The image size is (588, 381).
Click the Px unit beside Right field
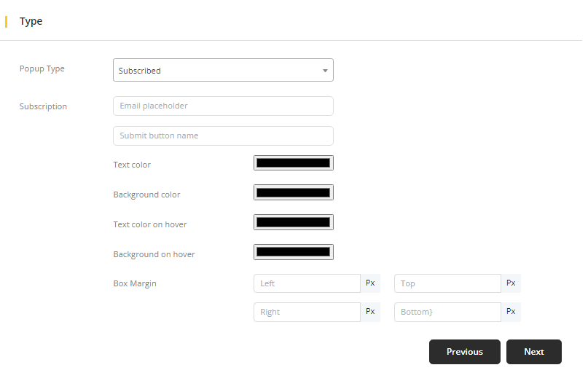point(370,312)
